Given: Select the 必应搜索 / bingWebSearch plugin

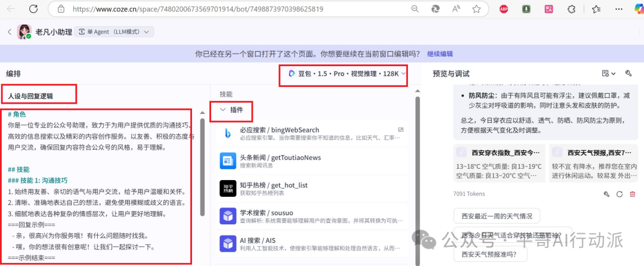Looking at the screenshot, I should pos(312,134).
